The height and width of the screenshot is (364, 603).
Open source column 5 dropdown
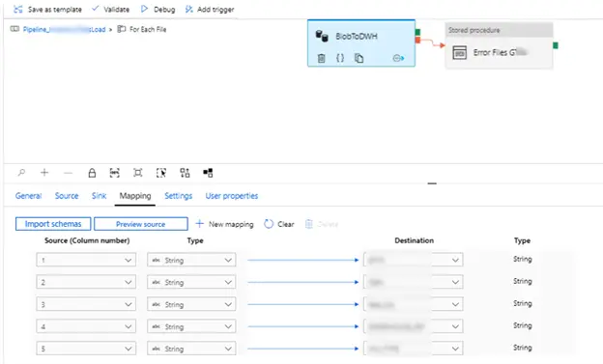(x=86, y=349)
